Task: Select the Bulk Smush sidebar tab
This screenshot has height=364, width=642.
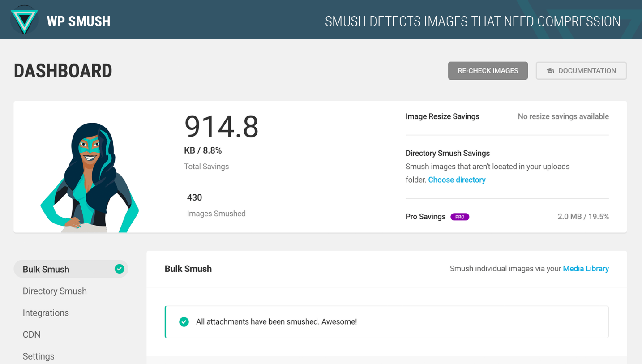Action: tap(46, 269)
